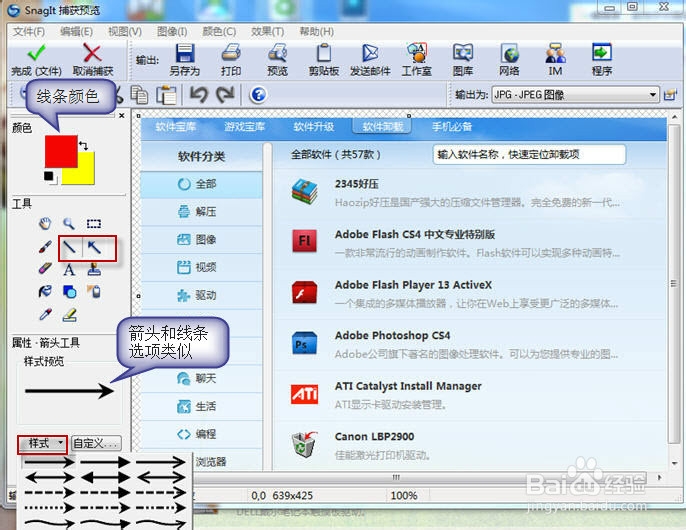Click the Custom (自定义...) button

pos(96,444)
